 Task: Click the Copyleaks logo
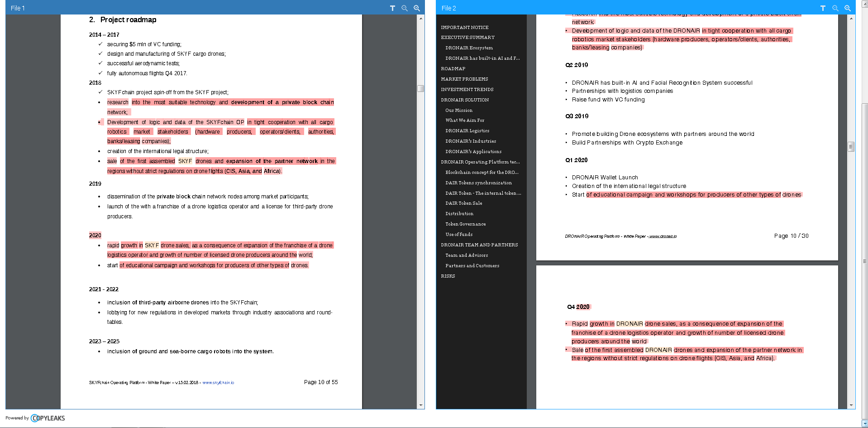pos(48,418)
